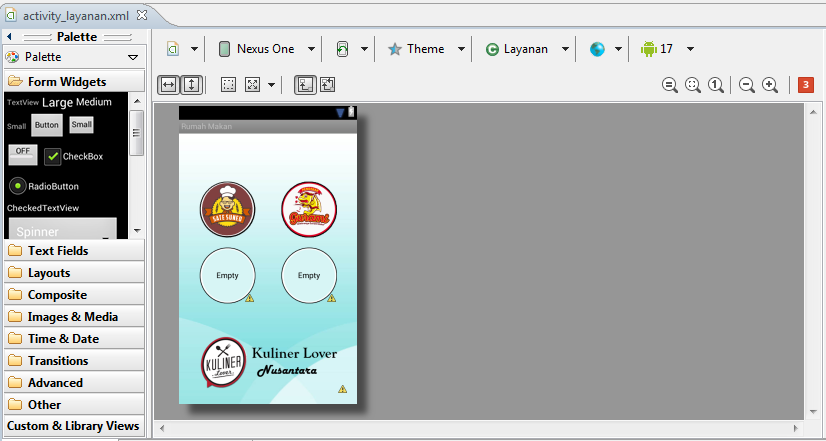
Task: Open the Palette options dropdown arrow
Action: coord(133,57)
